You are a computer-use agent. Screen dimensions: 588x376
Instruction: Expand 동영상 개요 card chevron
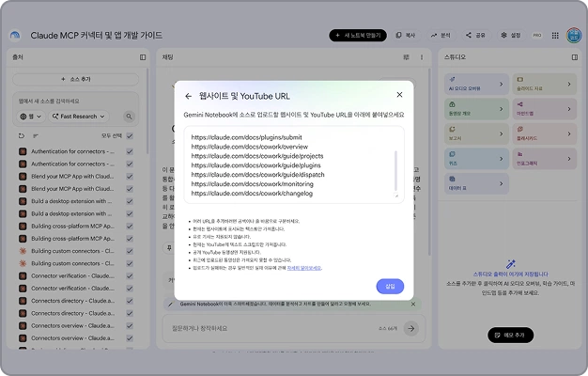(x=501, y=109)
